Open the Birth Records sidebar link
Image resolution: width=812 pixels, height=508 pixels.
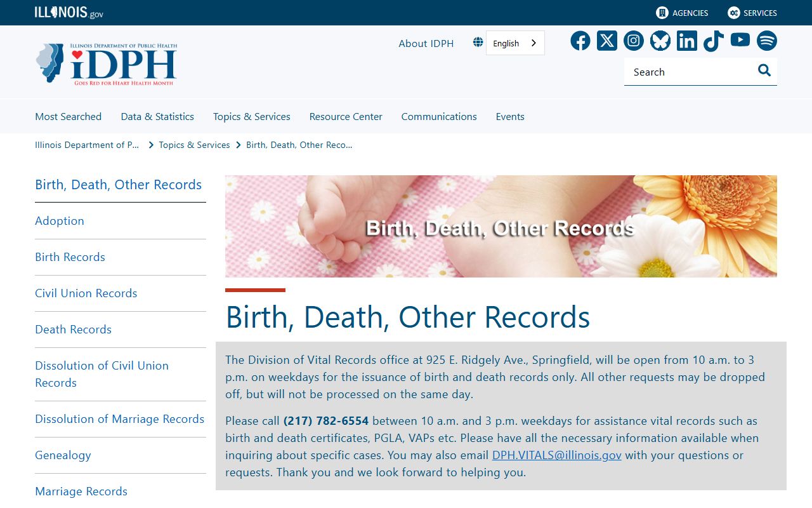70,257
